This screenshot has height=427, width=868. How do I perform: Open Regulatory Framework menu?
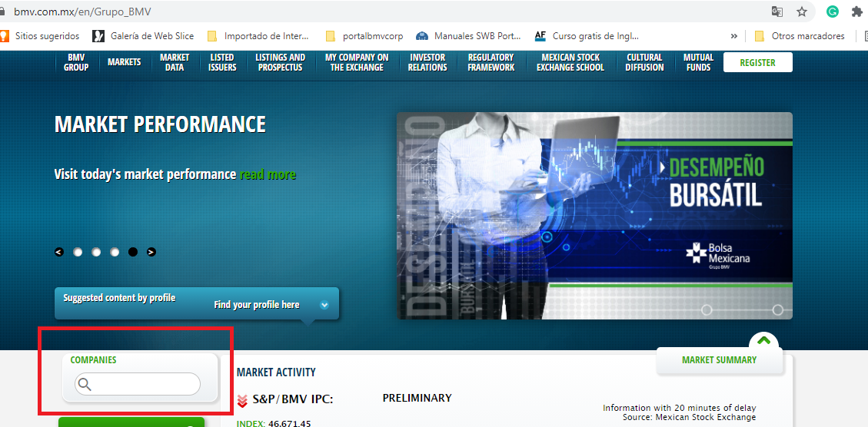[491, 62]
